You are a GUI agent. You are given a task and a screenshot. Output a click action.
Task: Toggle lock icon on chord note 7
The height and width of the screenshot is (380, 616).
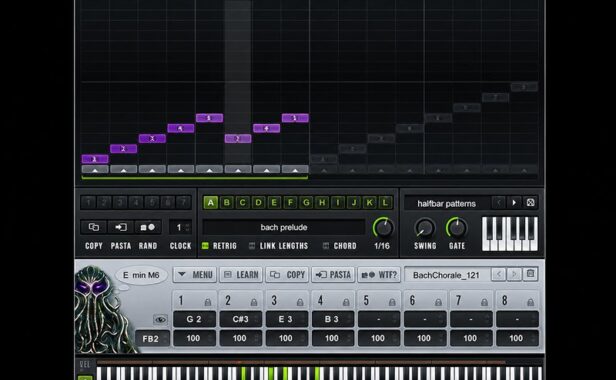coord(484,302)
